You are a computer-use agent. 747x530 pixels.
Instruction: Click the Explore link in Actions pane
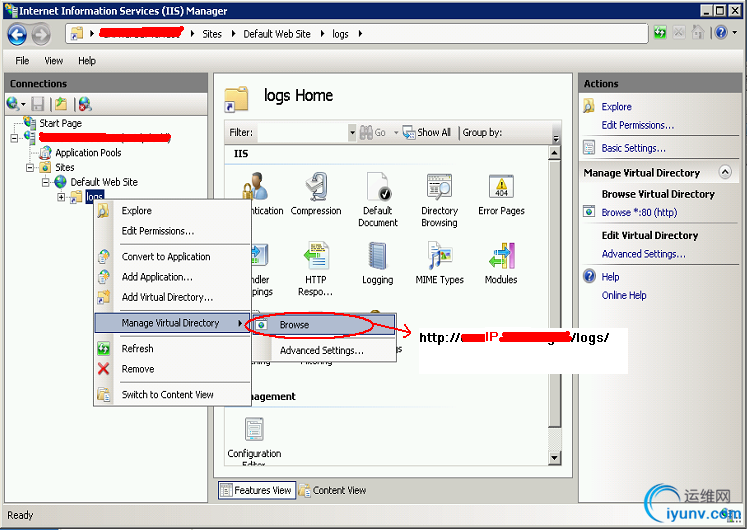[616, 107]
